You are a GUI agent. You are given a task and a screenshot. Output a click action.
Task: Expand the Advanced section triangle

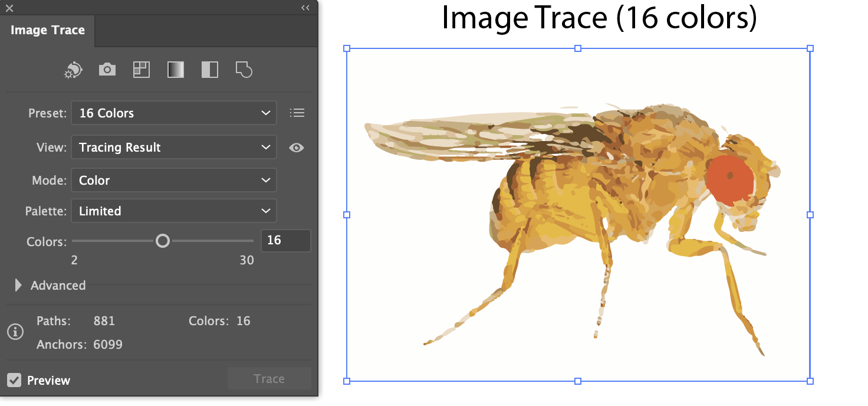click(18, 286)
